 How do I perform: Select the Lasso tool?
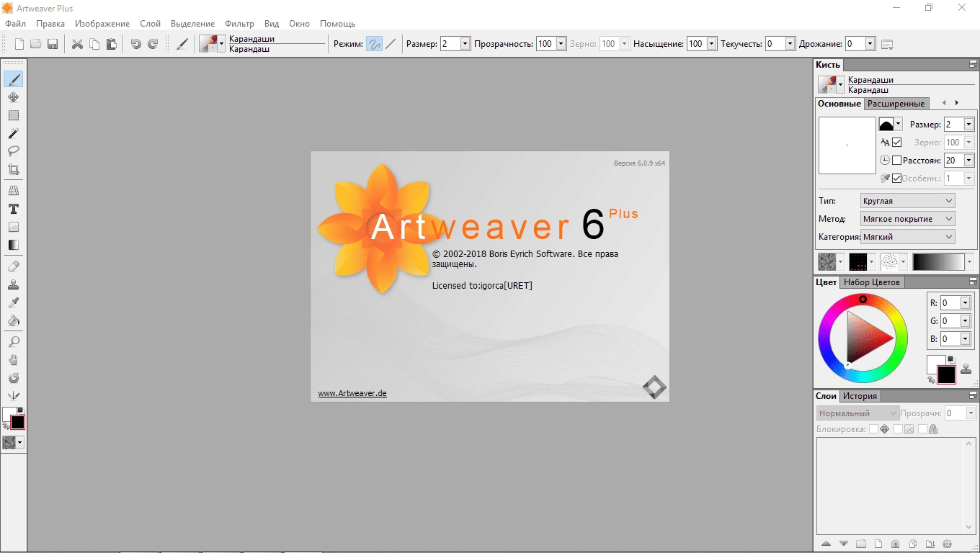[13, 151]
